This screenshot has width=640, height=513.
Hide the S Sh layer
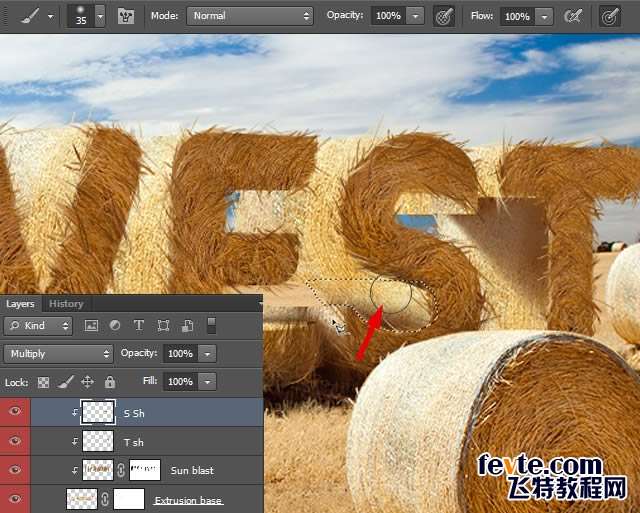tap(15, 411)
